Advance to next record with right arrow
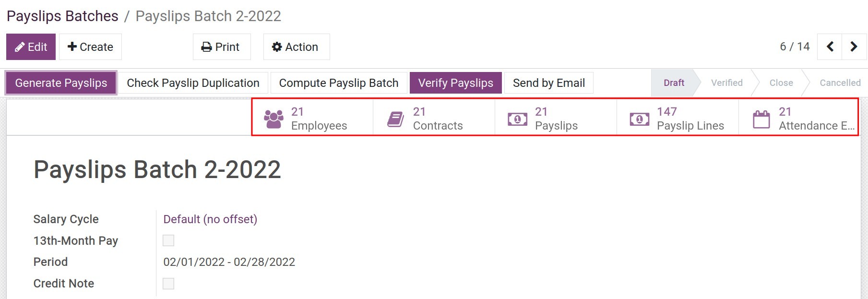Viewport: 868px width, 299px height. pos(854,47)
